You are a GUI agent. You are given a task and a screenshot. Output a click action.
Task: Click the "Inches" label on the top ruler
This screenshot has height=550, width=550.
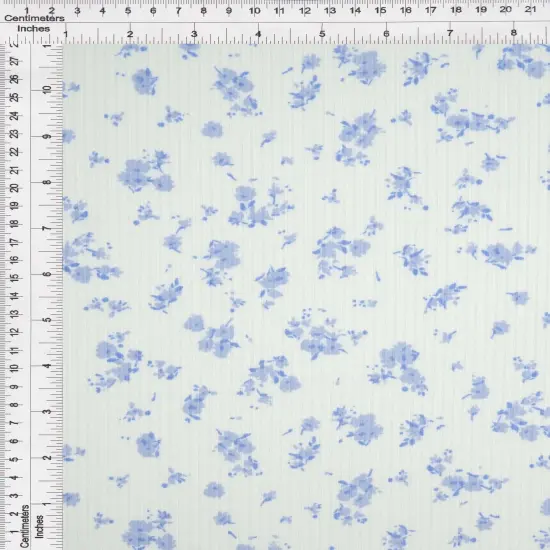click(x=34, y=29)
